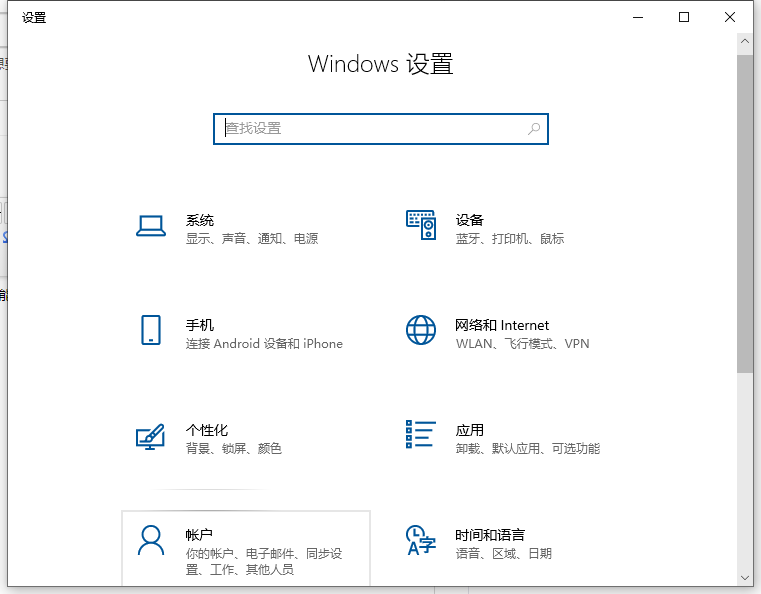
Task: Open the 系统 laptop icon
Action: 150,226
